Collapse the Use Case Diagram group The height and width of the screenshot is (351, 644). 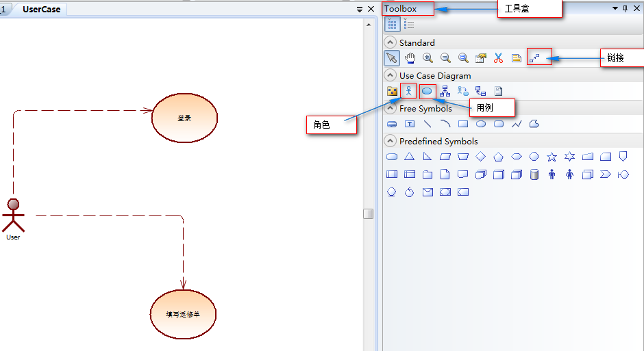390,75
